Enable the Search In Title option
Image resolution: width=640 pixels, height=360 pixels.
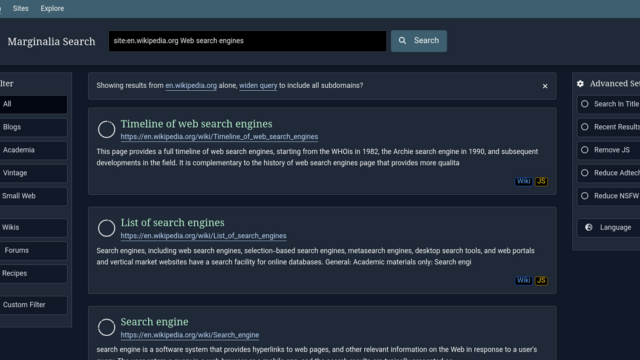[609, 104]
